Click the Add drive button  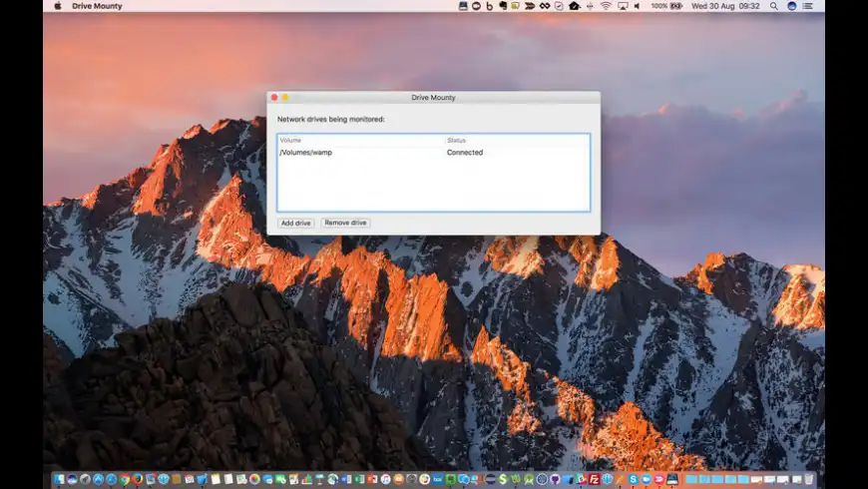(296, 223)
